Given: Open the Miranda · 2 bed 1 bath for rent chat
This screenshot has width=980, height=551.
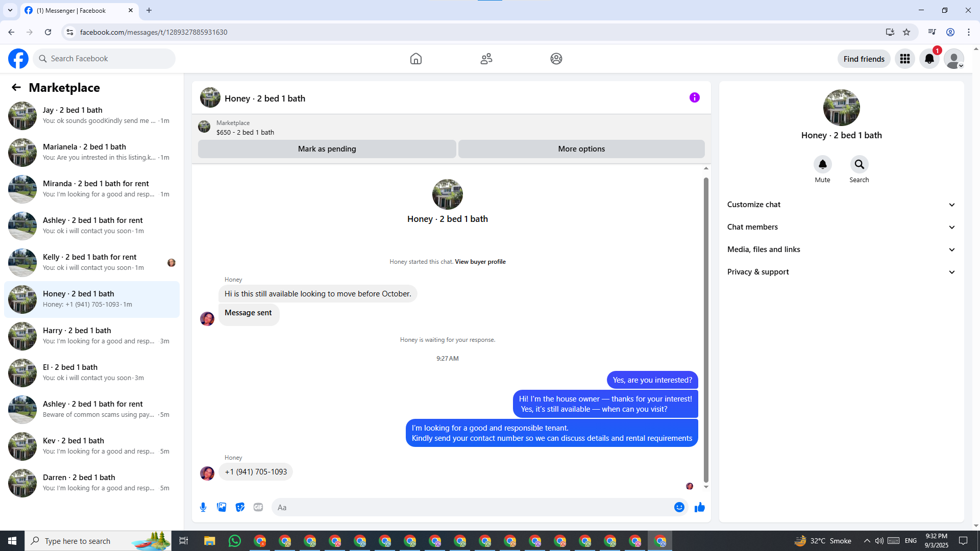Looking at the screenshot, I should (x=92, y=189).
